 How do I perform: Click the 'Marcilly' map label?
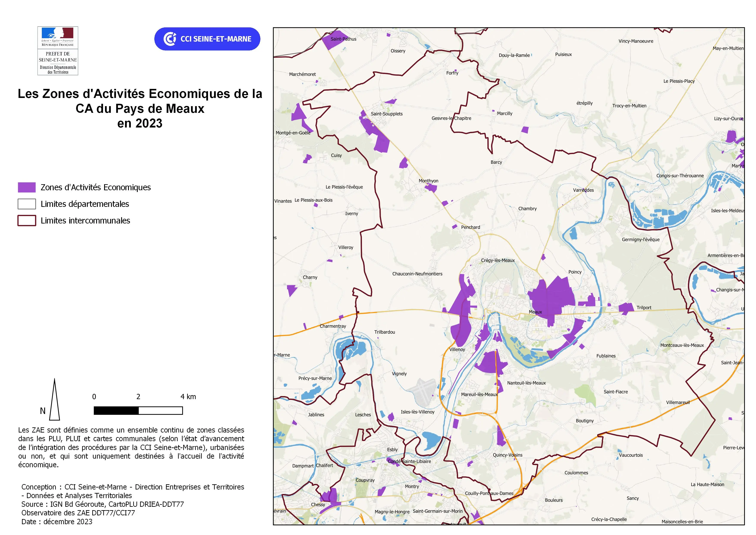point(505,113)
